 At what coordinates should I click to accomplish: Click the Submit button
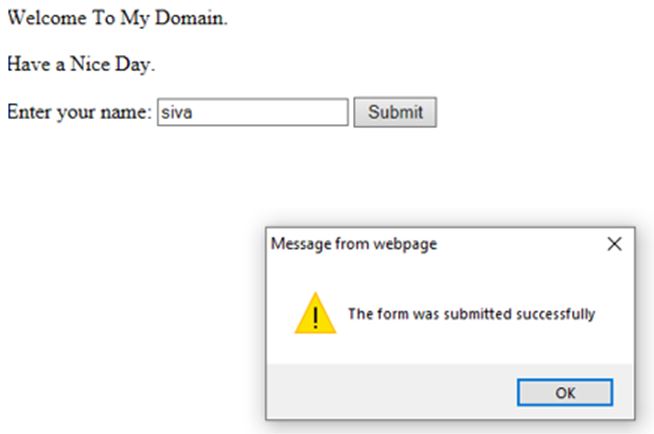click(395, 112)
